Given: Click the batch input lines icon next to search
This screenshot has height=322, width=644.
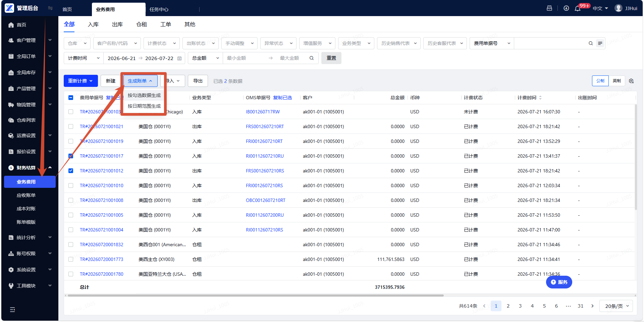Looking at the screenshot, I should click(600, 43).
